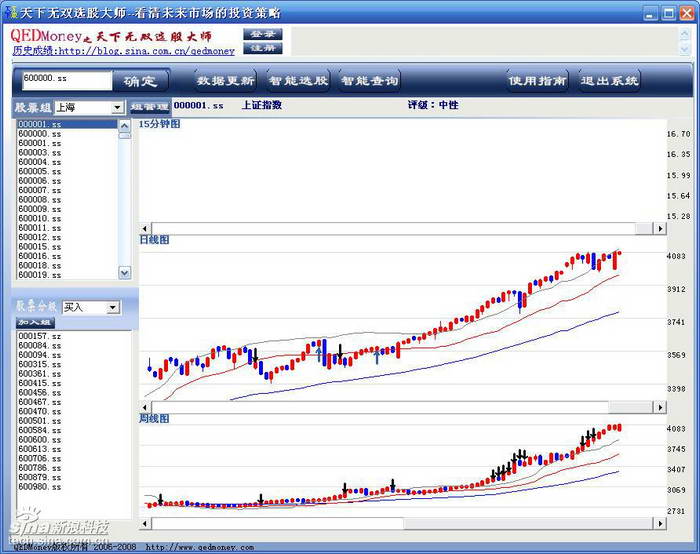The image size is (700, 554).
Task: Click scroll-up arrow of top banner panel
Action: pyautogui.click(x=684, y=34)
